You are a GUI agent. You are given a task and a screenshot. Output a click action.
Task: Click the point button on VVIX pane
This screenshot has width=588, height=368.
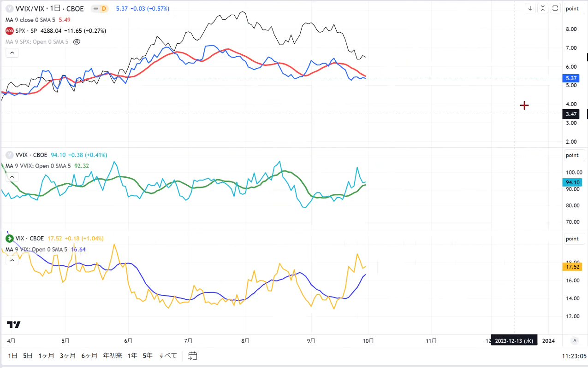coord(572,155)
